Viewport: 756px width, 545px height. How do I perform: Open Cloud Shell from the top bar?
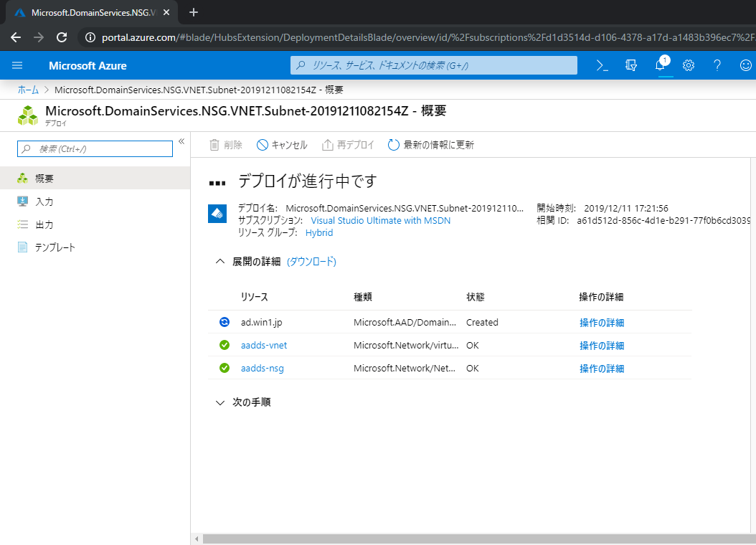click(603, 65)
